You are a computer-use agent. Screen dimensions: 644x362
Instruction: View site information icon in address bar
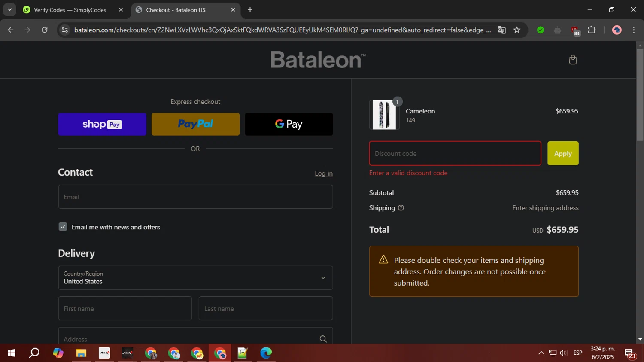[x=65, y=30]
